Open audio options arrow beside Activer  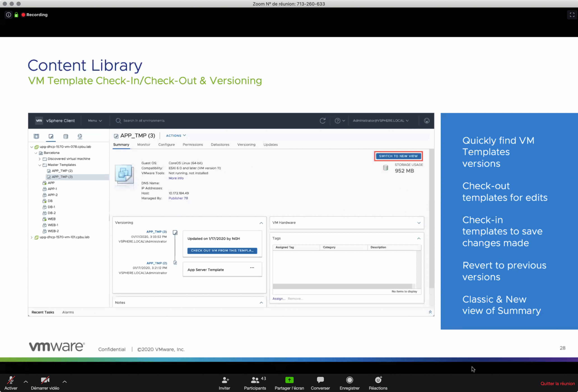(26, 382)
